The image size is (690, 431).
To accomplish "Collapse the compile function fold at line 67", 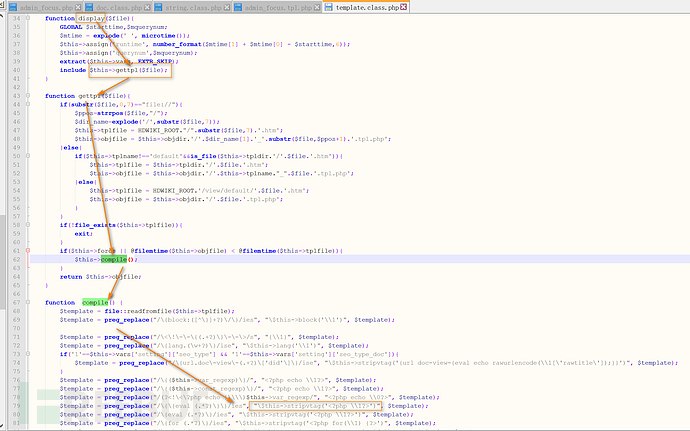I will 28,302.
